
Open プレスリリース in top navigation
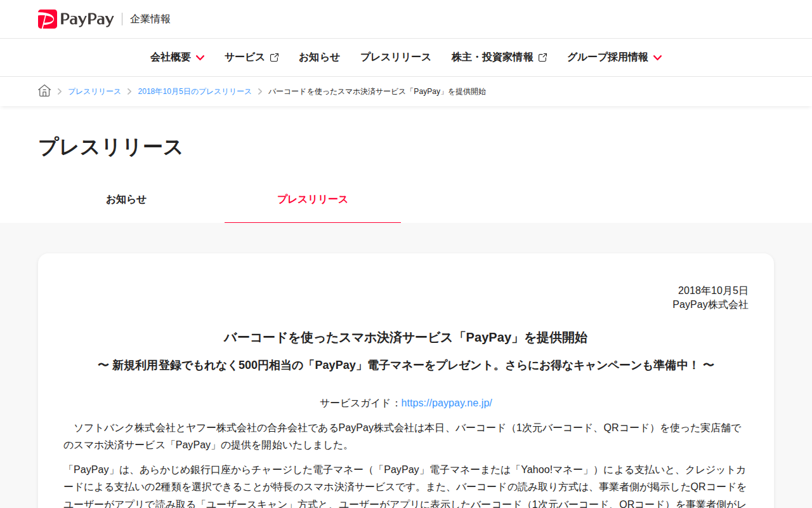click(395, 57)
